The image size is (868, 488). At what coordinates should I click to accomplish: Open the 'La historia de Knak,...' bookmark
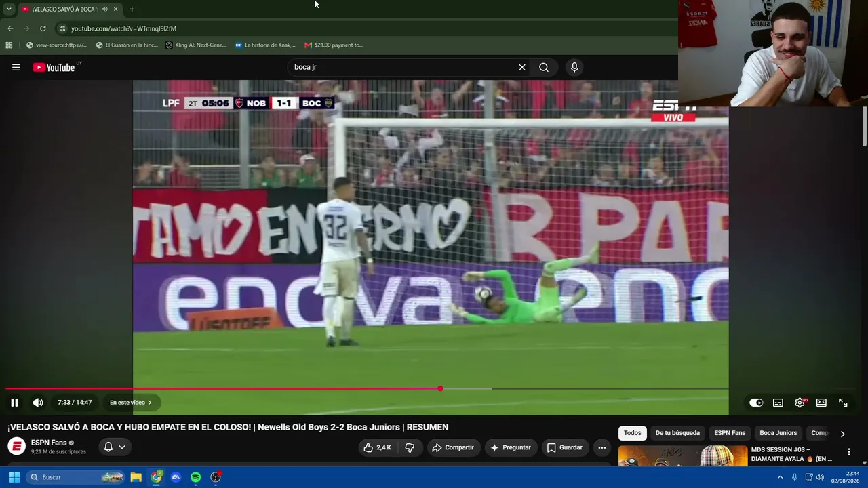pos(265,45)
